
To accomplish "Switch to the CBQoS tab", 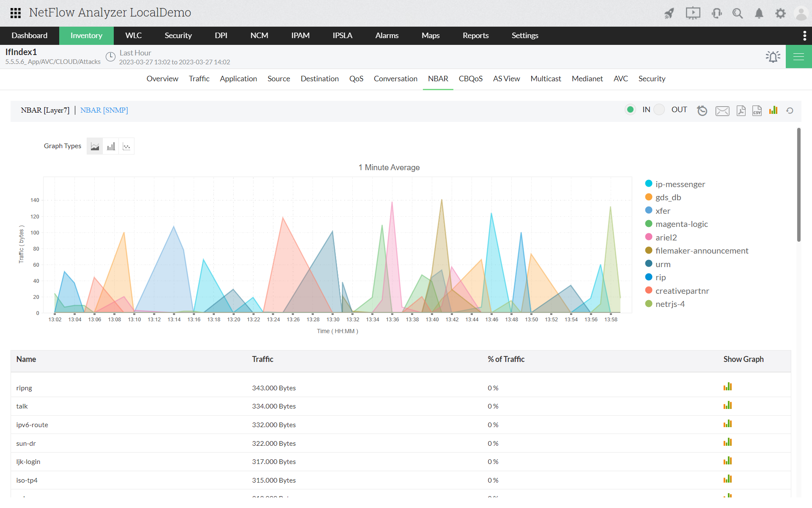I will pyautogui.click(x=470, y=79).
